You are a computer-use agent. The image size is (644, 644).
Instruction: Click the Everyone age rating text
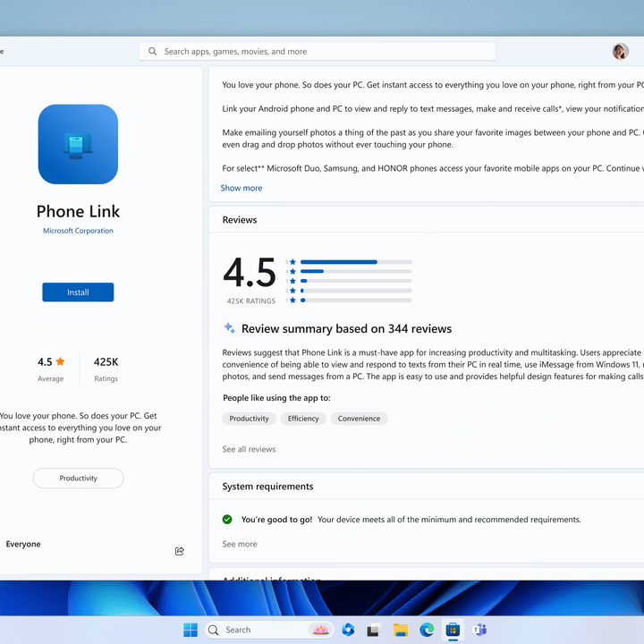tap(23, 544)
